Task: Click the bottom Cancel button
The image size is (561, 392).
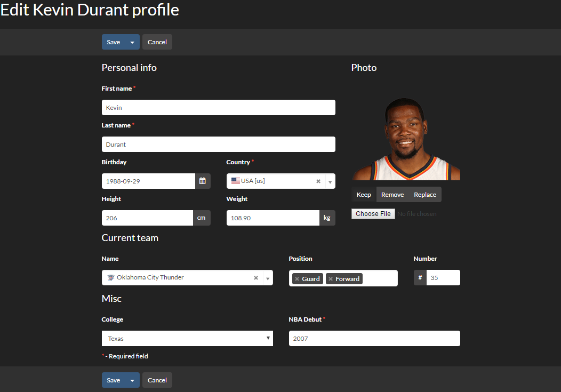Action: pyautogui.click(x=157, y=380)
